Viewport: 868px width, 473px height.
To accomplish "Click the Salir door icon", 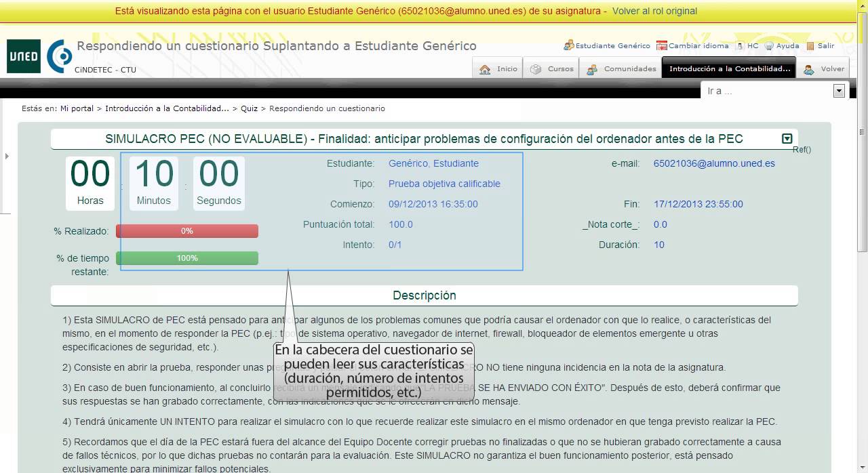I will pos(810,46).
